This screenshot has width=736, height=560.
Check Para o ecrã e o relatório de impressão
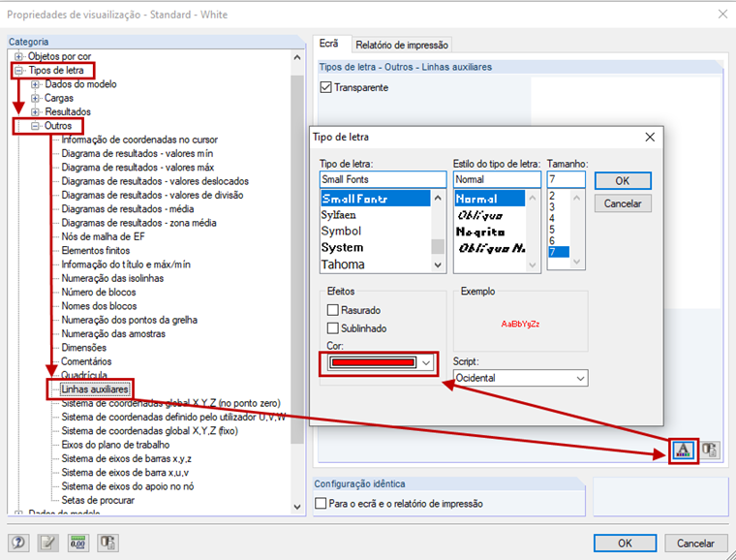322,503
